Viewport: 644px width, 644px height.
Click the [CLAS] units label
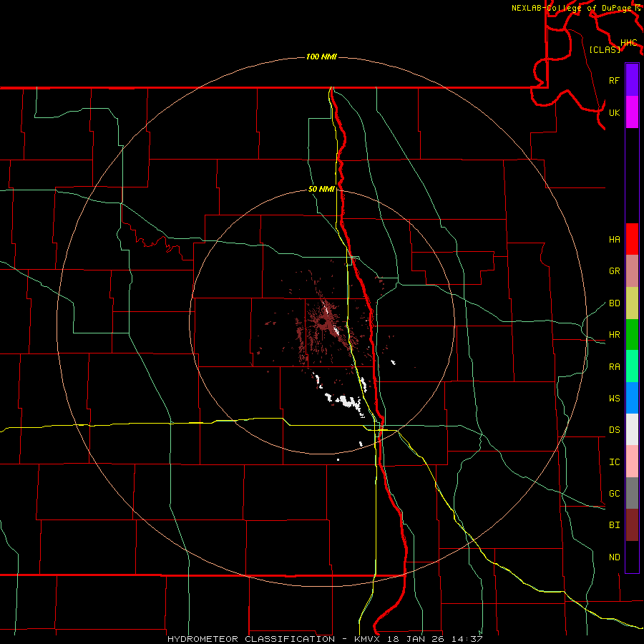coord(605,49)
